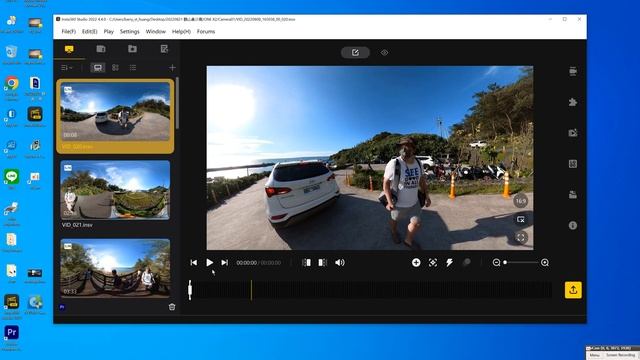Click the screen icon below 16:9
The image size is (640, 360).
(520, 220)
